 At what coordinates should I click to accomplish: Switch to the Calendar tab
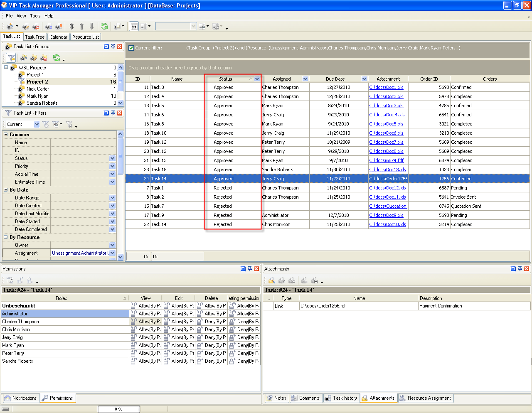[x=58, y=37]
